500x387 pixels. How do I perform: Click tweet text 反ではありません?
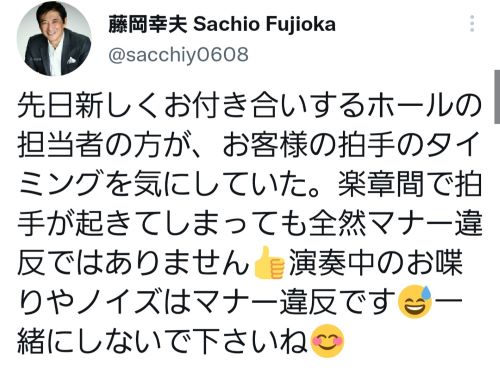134,262
